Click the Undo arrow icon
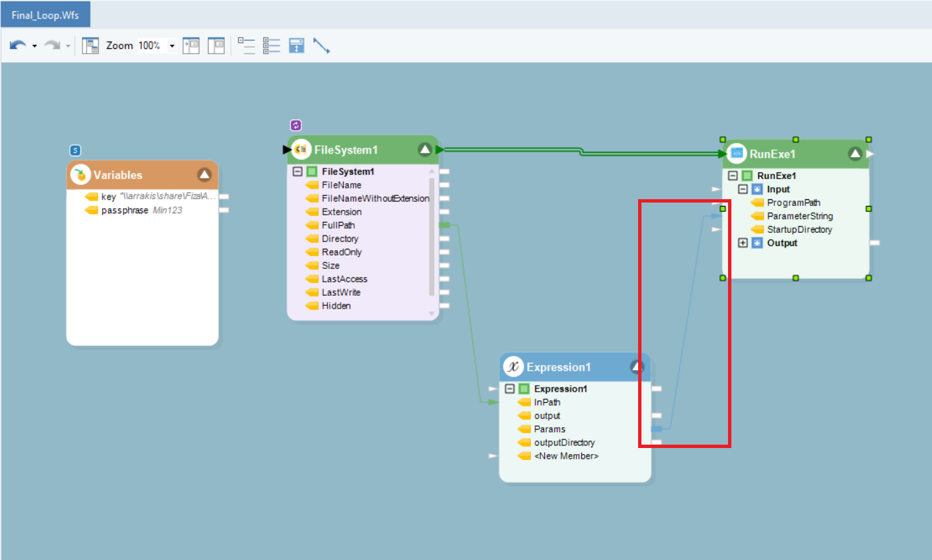The width and height of the screenshot is (932, 560). point(17,46)
